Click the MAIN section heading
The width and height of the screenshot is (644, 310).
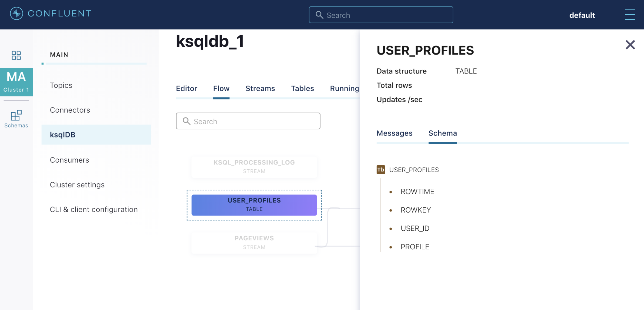click(x=59, y=55)
